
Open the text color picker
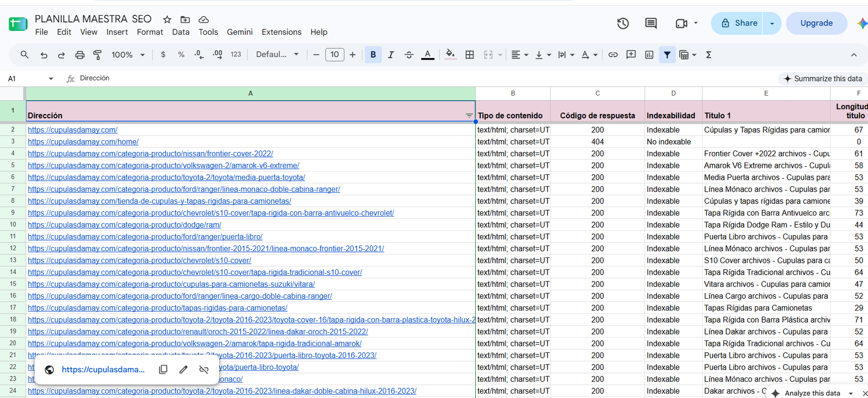427,55
